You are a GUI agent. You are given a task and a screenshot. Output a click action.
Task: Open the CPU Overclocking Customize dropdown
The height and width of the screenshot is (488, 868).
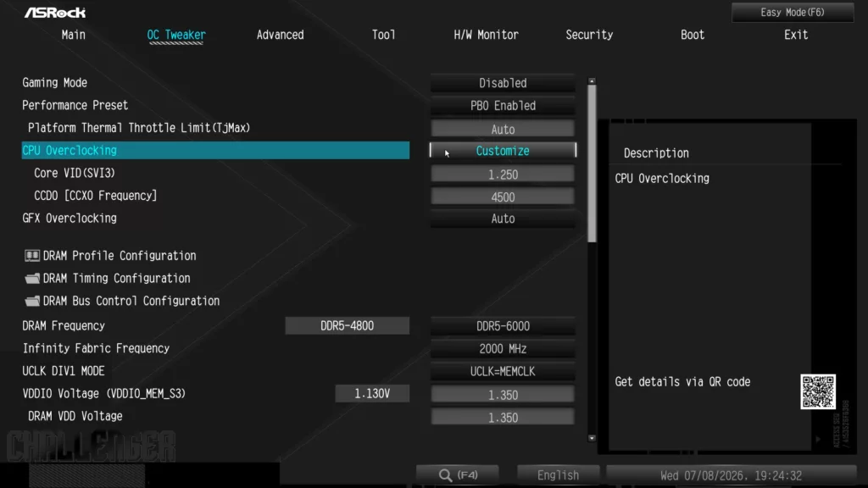tap(503, 151)
